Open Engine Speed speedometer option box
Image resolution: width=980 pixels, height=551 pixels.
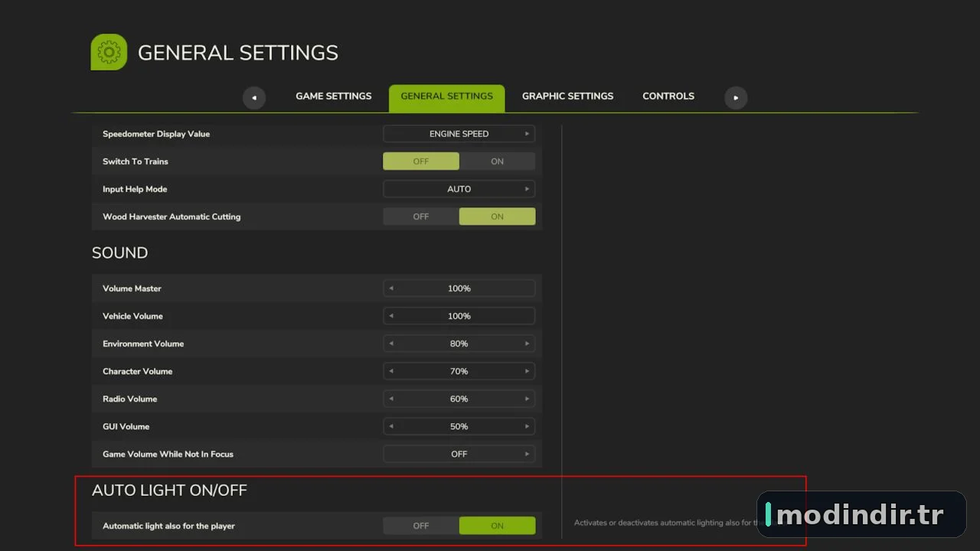[459, 134]
